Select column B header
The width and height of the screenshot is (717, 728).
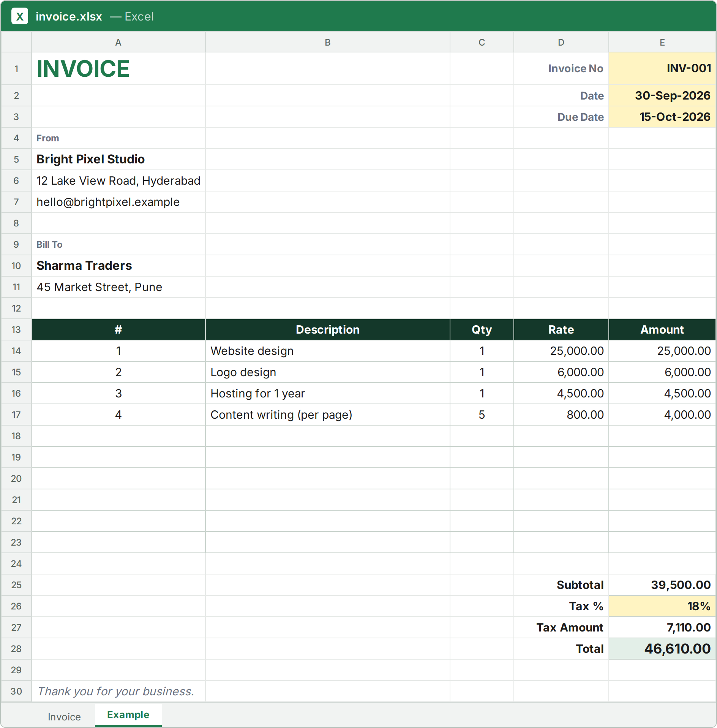click(328, 42)
